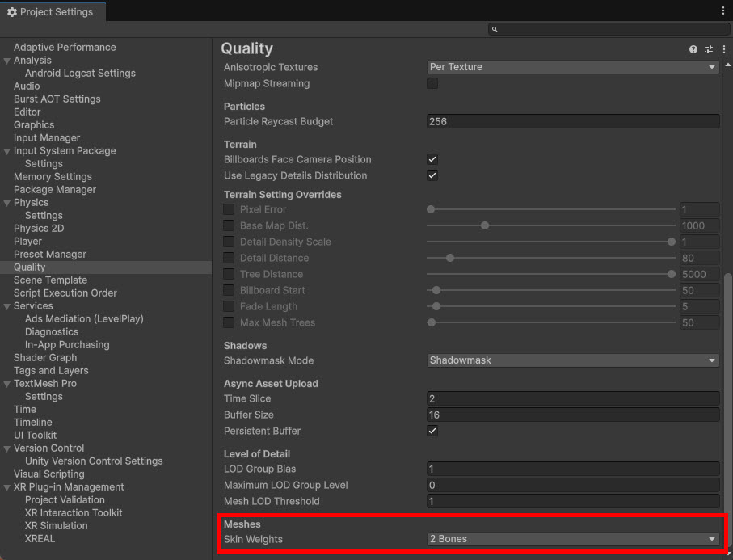
Task: Open In-App Purchasing settings
Action: [67, 345]
